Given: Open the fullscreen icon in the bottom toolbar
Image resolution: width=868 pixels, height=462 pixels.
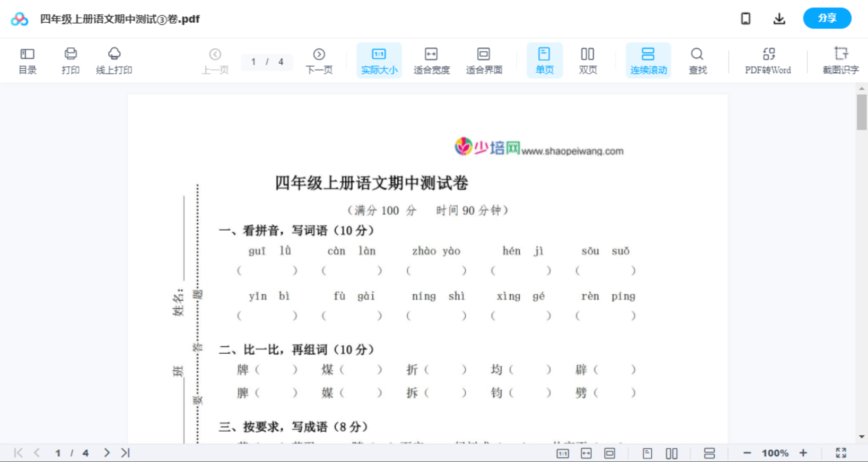Looking at the screenshot, I should (841, 452).
